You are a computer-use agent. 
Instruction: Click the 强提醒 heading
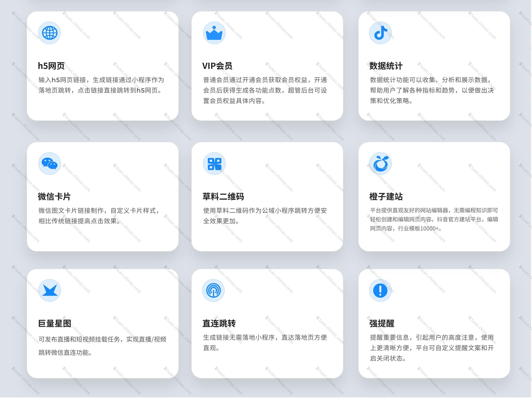point(382,323)
